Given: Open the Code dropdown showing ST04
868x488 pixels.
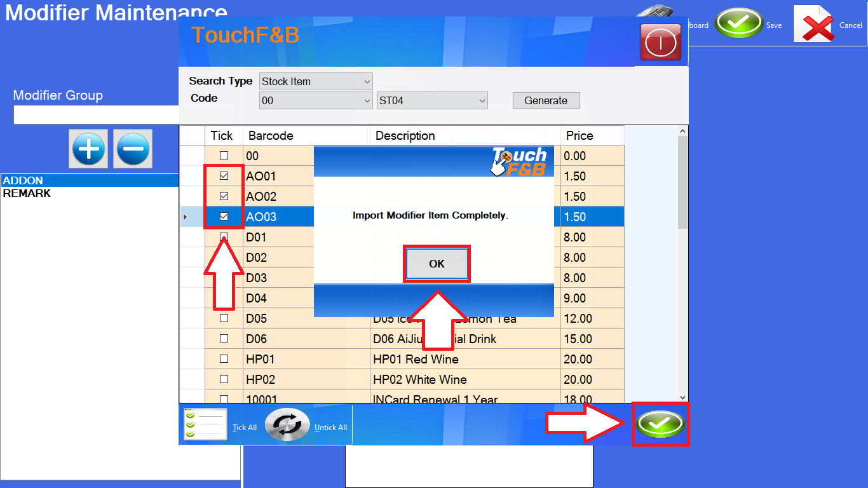Looking at the screenshot, I should pos(432,100).
